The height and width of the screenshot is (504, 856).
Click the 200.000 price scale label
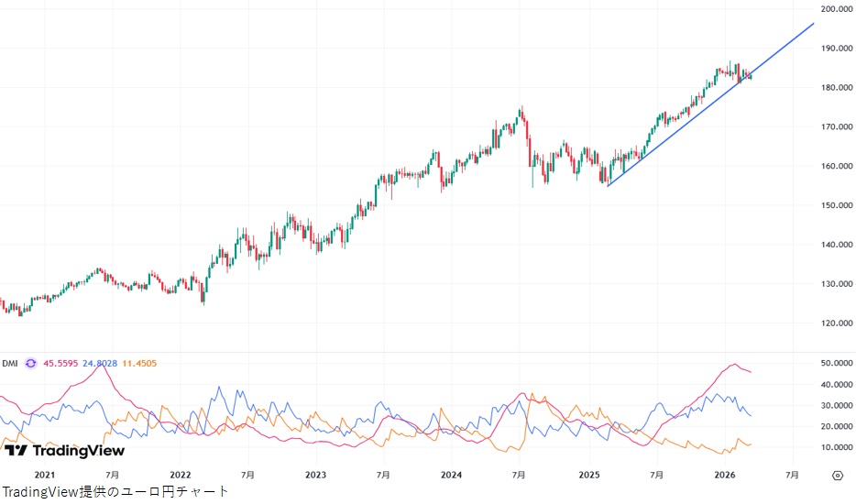pos(838,9)
